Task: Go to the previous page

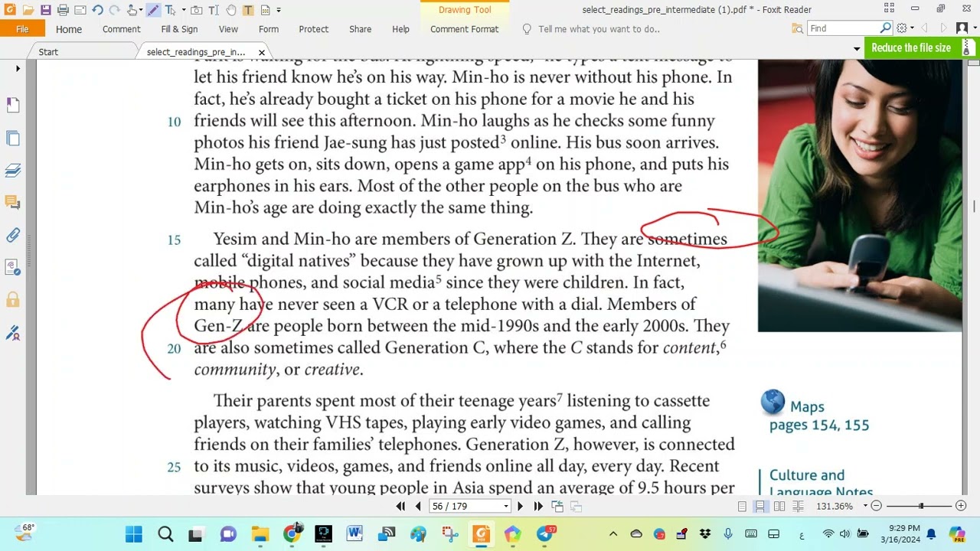Action: tap(418, 507)
